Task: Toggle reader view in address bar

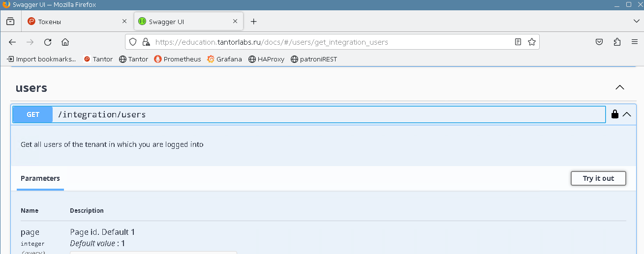Action: [x=518, y=42]
